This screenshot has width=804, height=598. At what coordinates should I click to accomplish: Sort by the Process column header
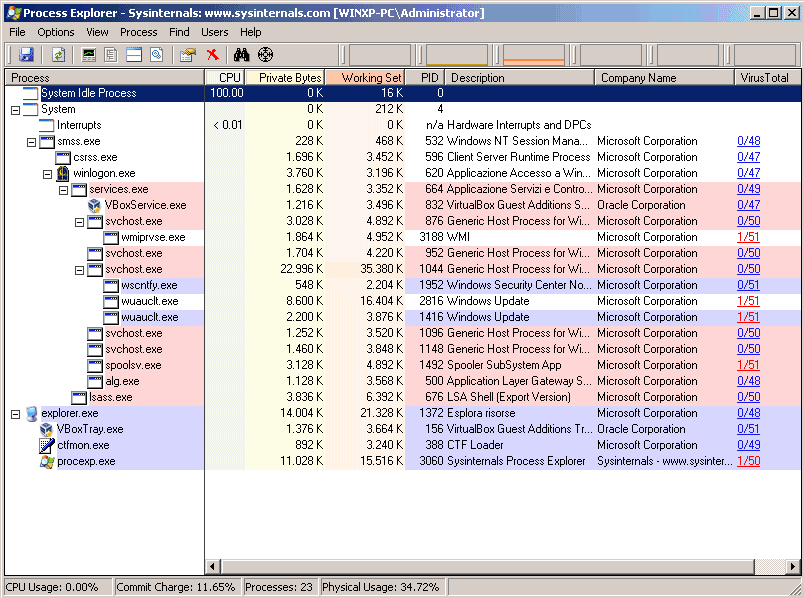tap(105, 77)
